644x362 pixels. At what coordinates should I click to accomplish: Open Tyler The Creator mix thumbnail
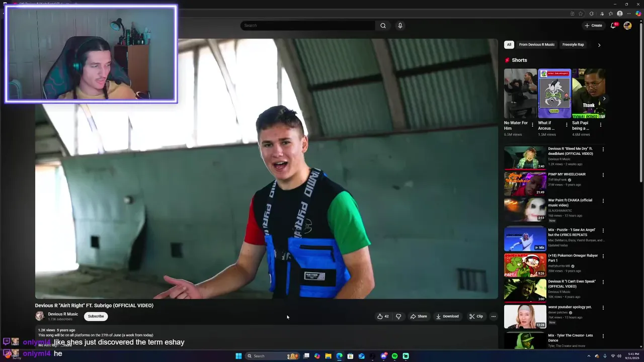525,340
